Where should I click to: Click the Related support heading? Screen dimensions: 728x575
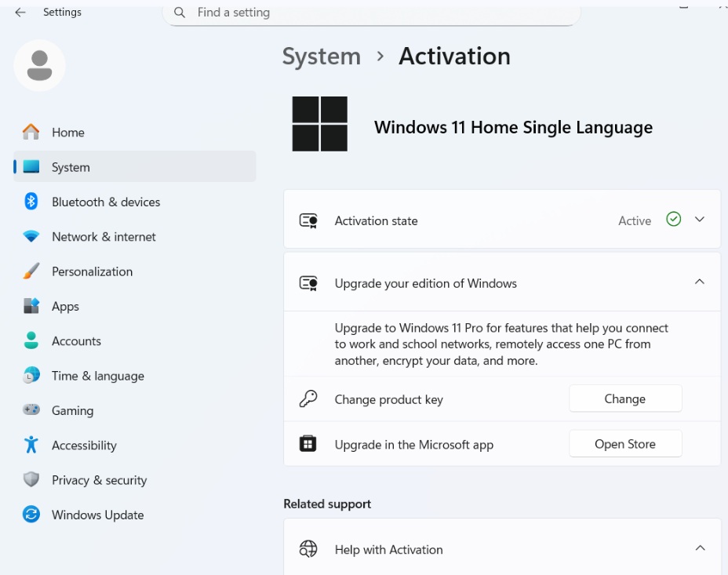pyautogui.click(x=327, y=504)
